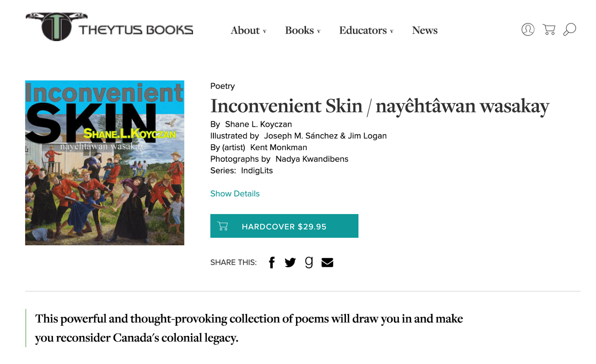Screen dimensions: 596x364
Task: Show Details of the book
Action: (235, 194)
